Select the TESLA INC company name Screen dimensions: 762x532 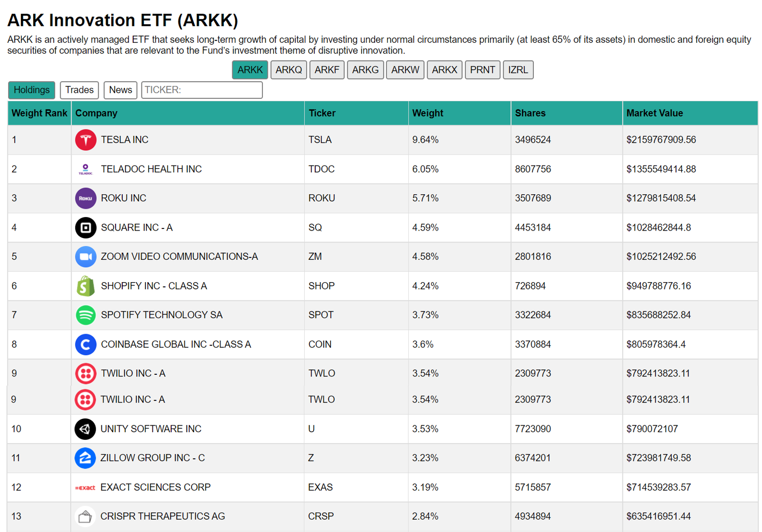125,140
